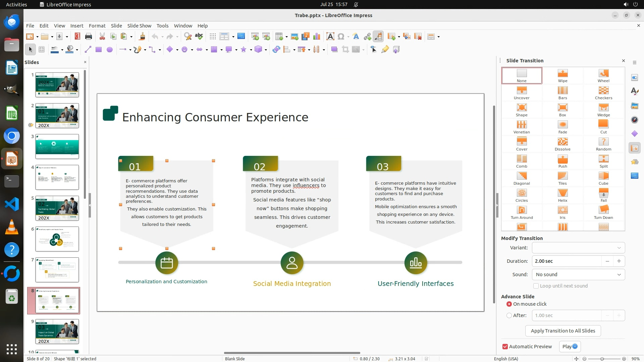Open the Slide Show menu
The width and height of the screenshot is (644, 362).
click(x=139, y=25)
